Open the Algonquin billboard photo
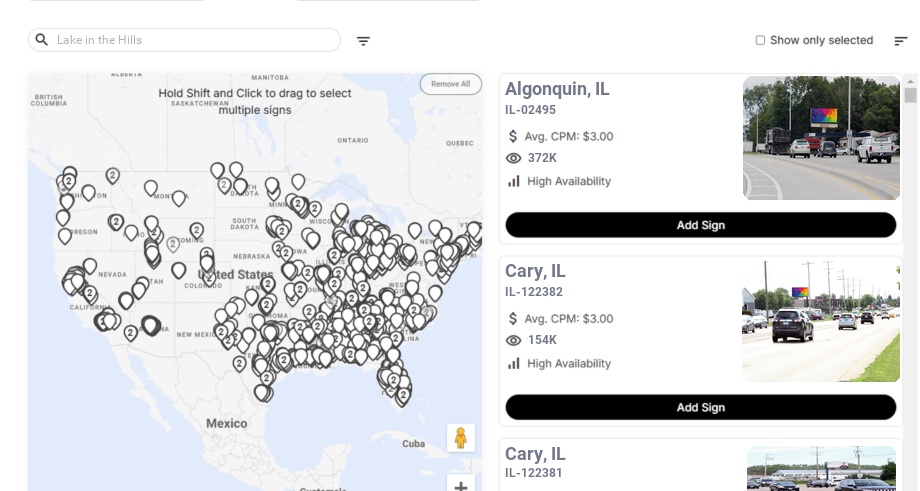The height and width of the screenshot is (491, 920). 821,138
